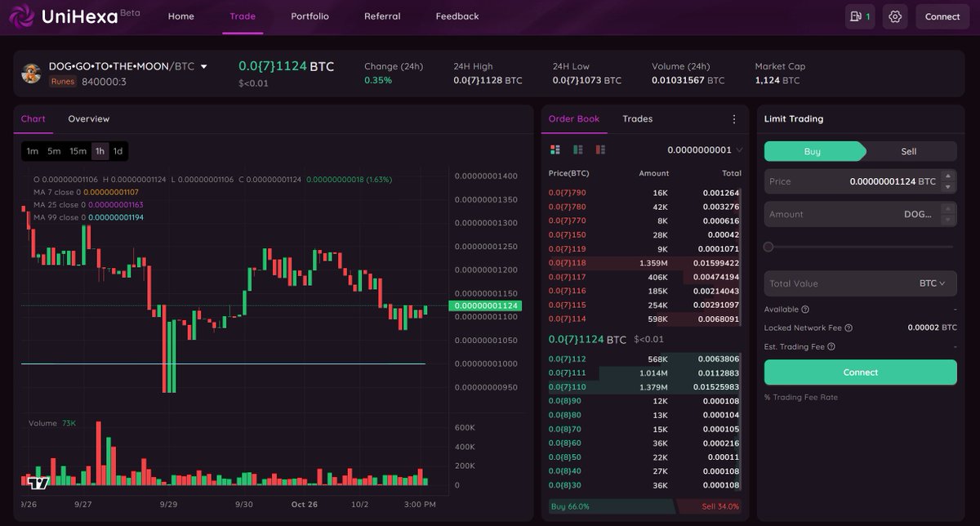Click the MA 99 close indicator label

coord(88,217)
